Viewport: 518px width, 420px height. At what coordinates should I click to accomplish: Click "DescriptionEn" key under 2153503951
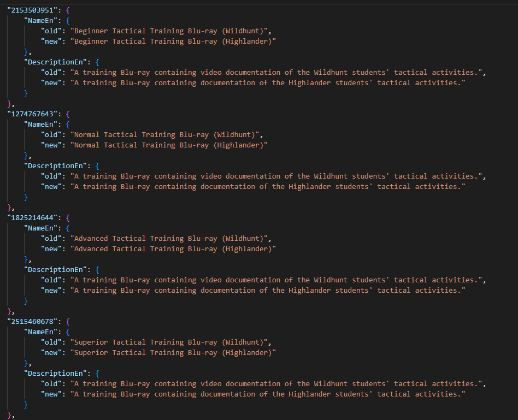pyautogui.click(x=55, y=62)
